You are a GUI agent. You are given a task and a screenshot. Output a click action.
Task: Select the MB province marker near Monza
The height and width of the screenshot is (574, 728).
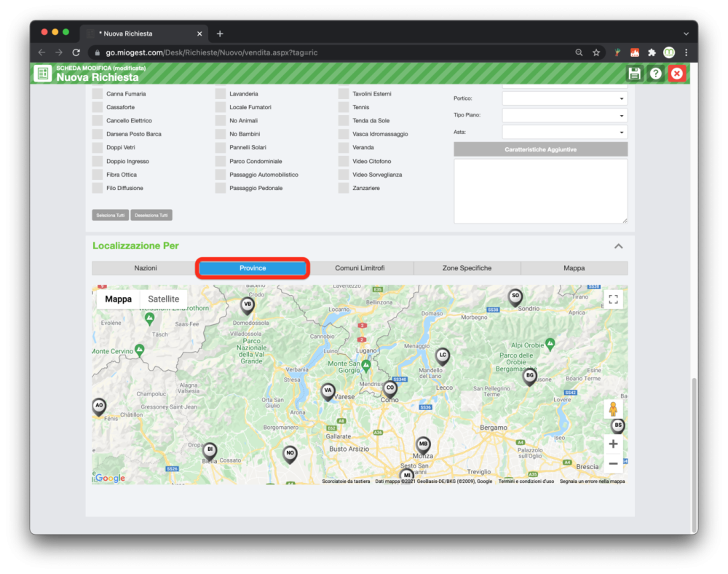pos(423,445)
